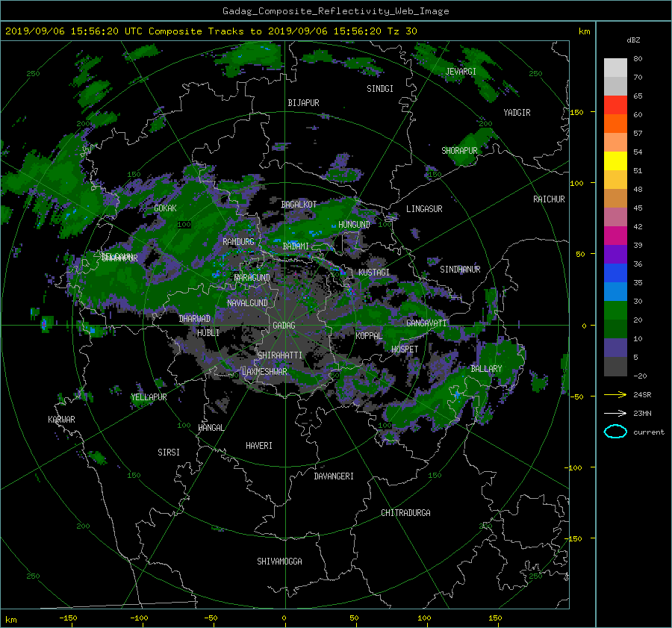This screenshot has width=672, height=628.
Task: Click the SHORAPUR city label
Action: click(x=459, y=151)
